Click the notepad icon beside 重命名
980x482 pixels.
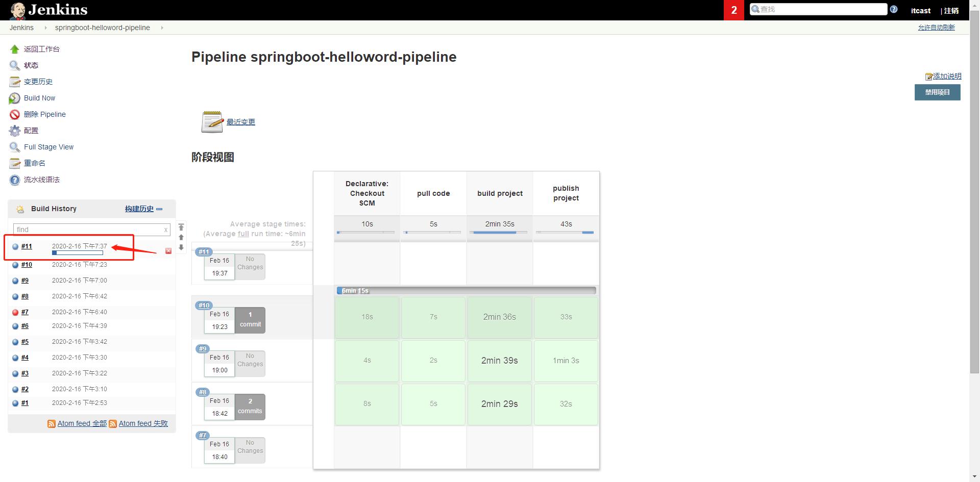(15, 164)
